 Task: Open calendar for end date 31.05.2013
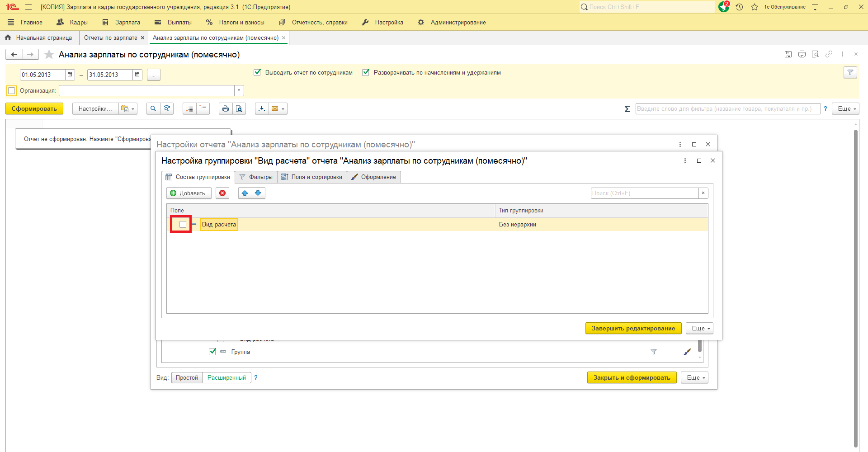137,75
